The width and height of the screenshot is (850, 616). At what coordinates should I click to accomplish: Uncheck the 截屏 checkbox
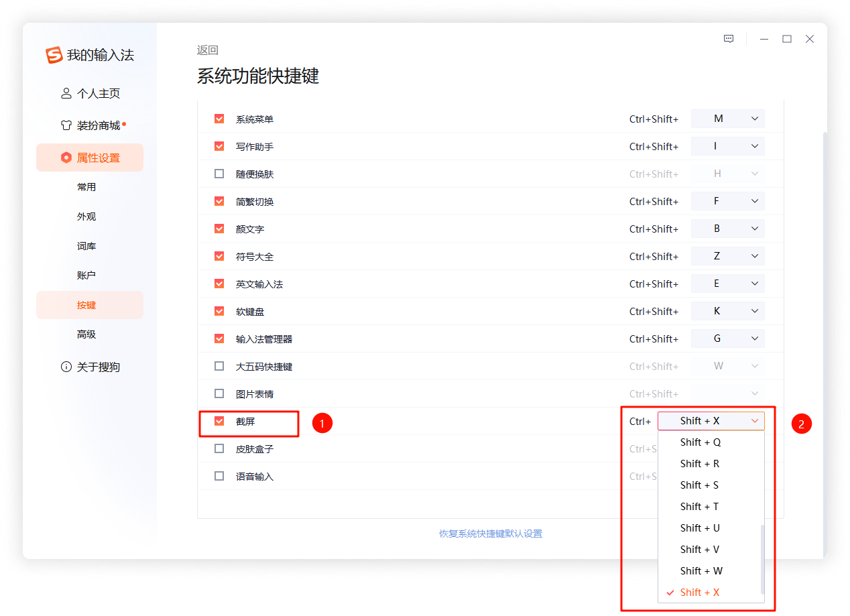click(x=219, y=421)
